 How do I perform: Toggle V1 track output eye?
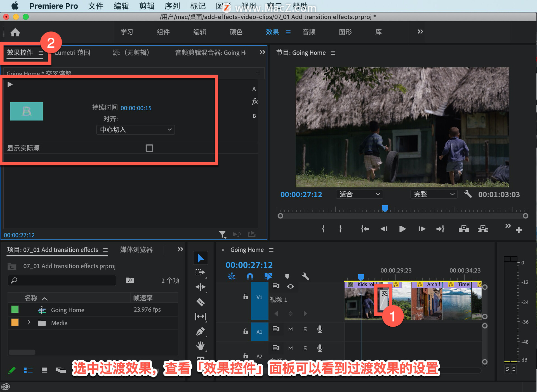click(x=291, y=286)
